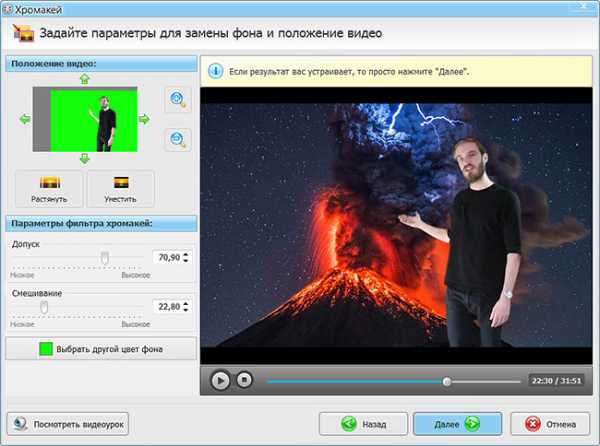Viewport: 600px width, 446px height.
Task: Decrease the Допуск value with the down spinner
Action: pyautogui.click(x=186, y=260)
